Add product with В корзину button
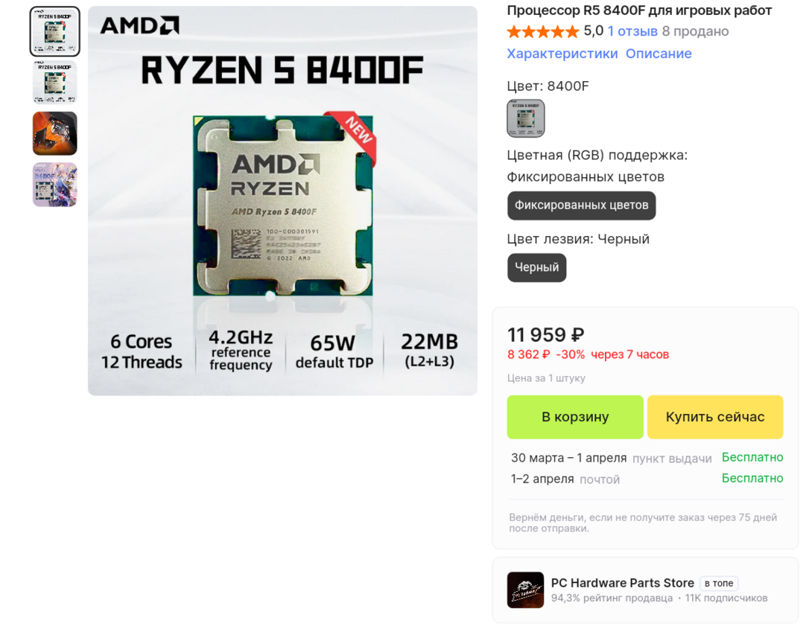 [575, 417]
